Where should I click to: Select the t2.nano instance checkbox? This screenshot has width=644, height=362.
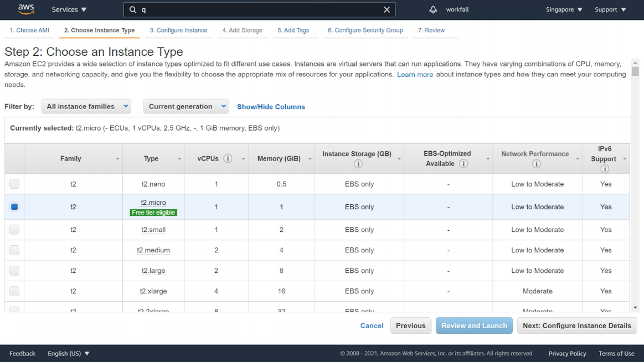[14, 184]
